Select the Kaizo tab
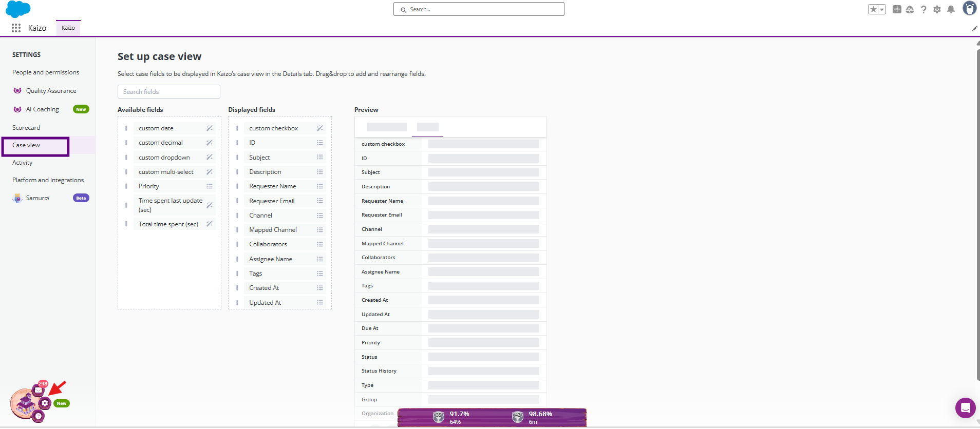This screenshot has width=980, height=429. pyautogui.click(x=68, y=28)
